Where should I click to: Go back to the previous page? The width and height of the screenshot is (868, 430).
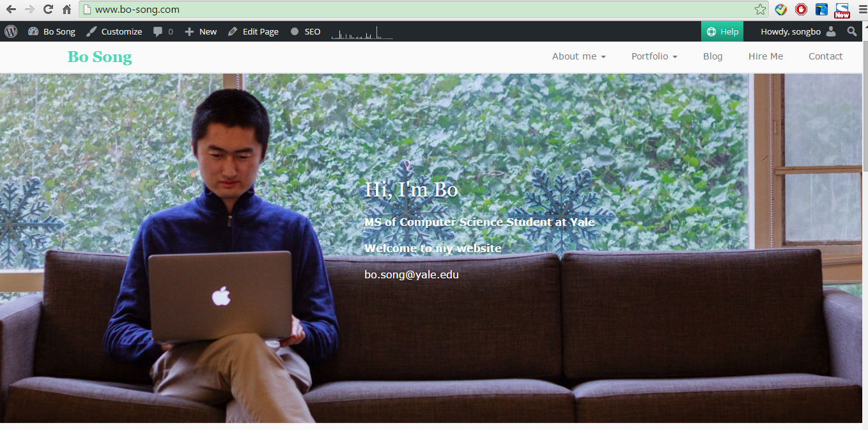click(x=11, y=10)
